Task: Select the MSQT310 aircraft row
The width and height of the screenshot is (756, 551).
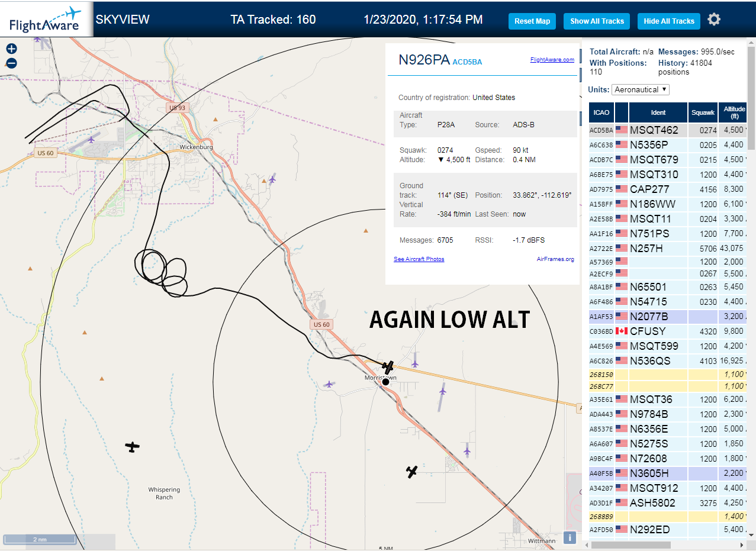Action: click(668, 175)
